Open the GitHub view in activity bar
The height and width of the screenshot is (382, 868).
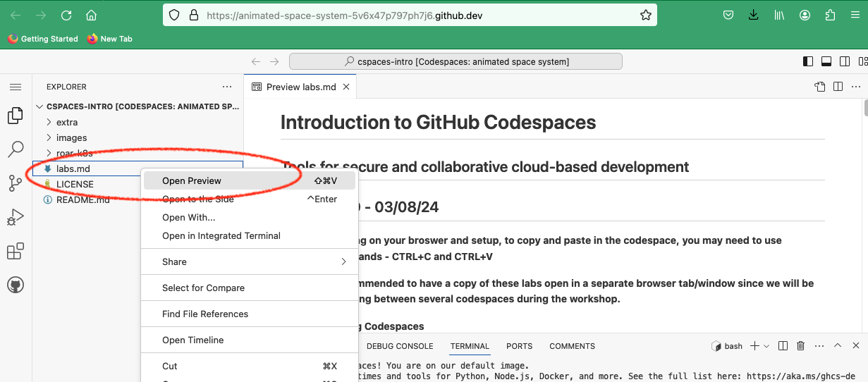[16, 285]
